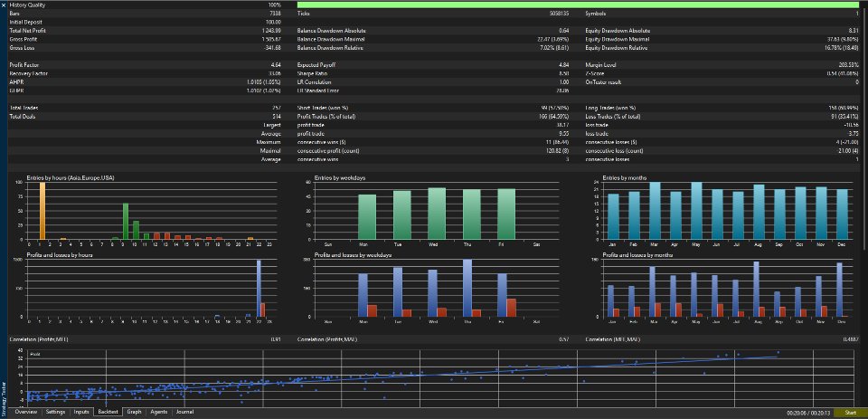Image resolution: width=868 pixels, height=419 pixels.
Task: Click the Symbols label
Action: [596, 14]
